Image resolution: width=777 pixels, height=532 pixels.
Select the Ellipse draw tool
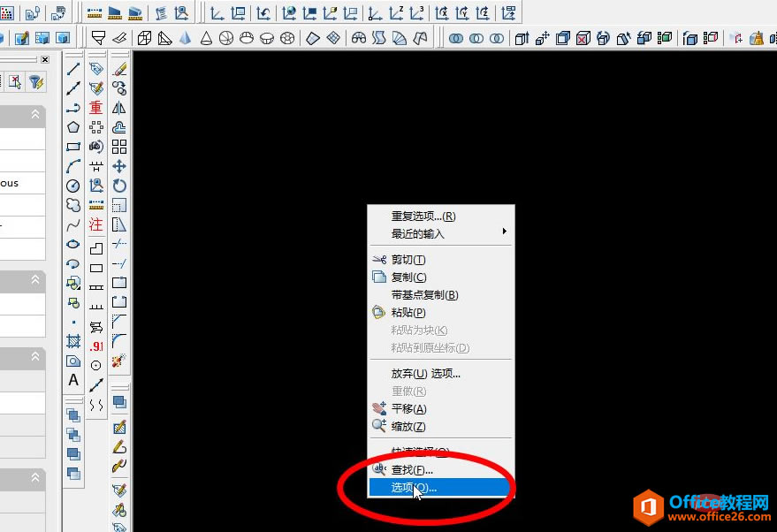[x=73, y=244]
